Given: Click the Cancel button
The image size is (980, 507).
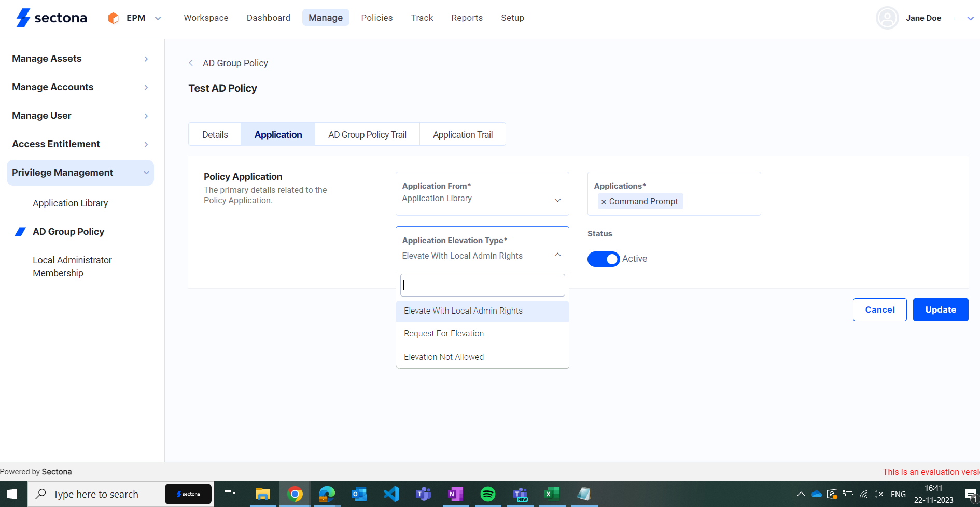Looking at the screenshot, I should pyautogui.click(x=879, y=309).
